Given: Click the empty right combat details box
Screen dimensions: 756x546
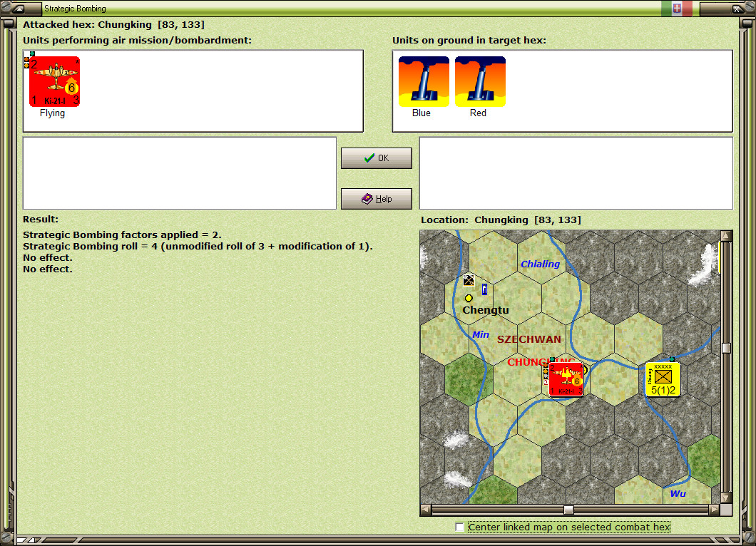Looking at the screenshot, I should [x=576, y=173].
